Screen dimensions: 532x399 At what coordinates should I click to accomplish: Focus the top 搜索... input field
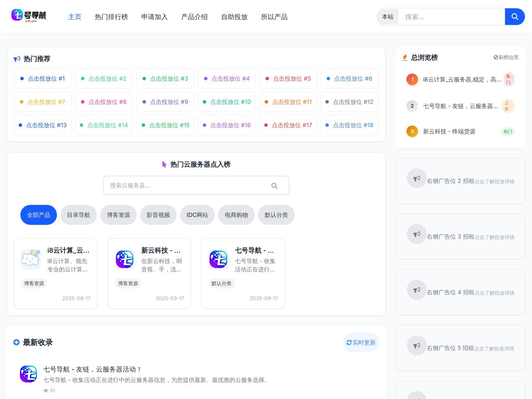(x=452, y=17)
